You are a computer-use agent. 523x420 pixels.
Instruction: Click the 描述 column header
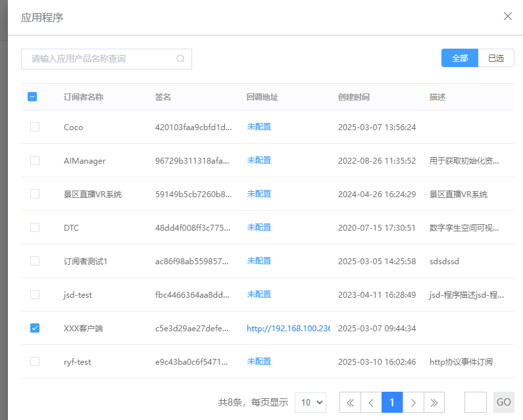pos(437,97)
